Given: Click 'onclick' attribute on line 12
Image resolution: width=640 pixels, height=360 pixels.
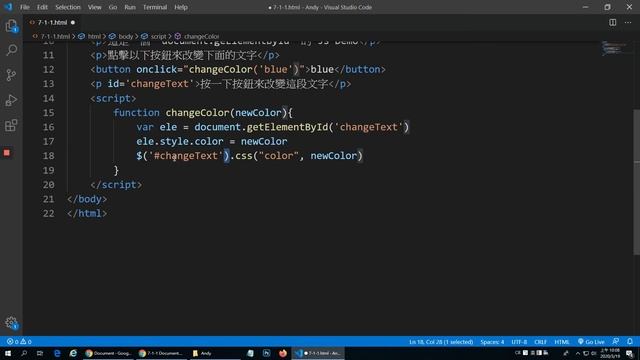Looking at the screenshot, I should click(157, 69).
